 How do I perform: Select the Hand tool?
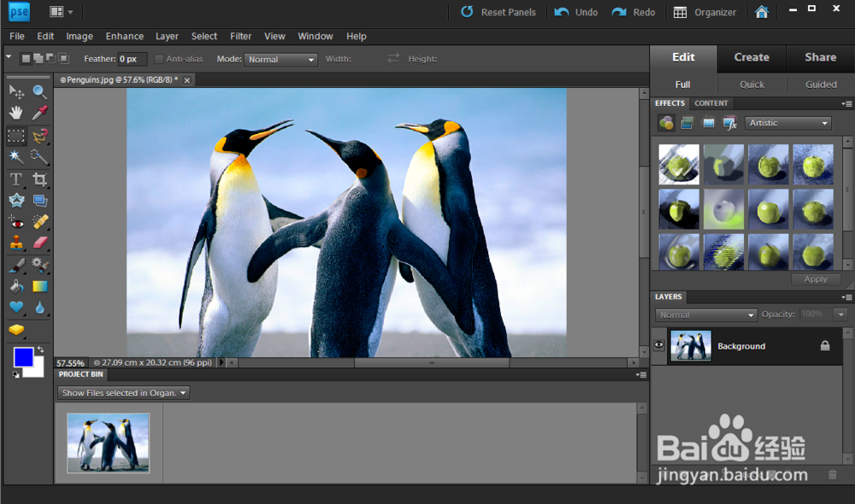(x=16, y=113)
